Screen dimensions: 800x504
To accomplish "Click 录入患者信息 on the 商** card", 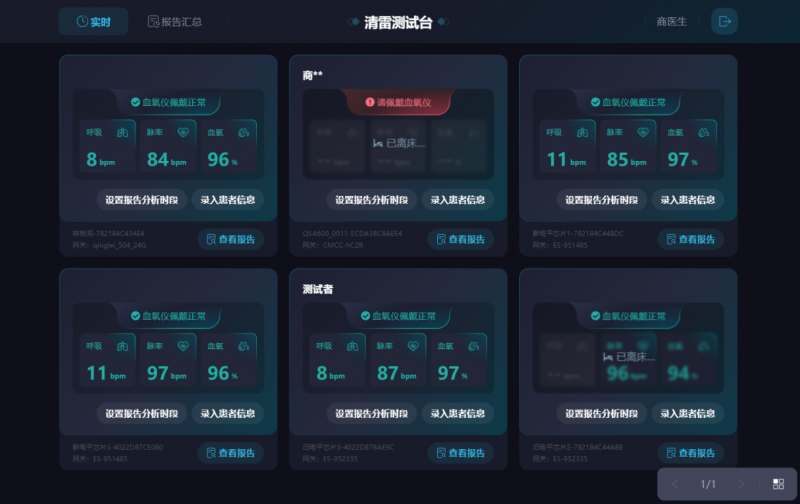I will click(x=458, y=199).
